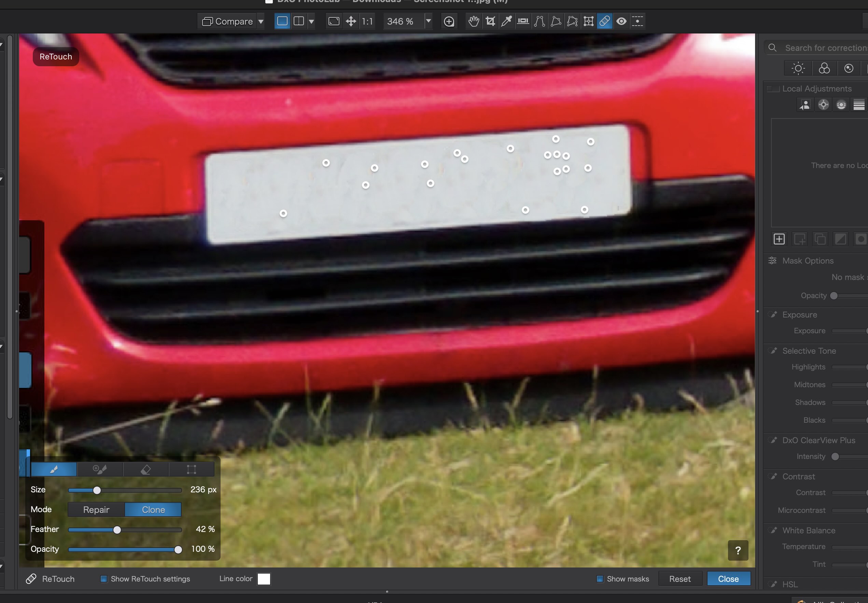
Task: Click the Red-eye tool icon
Action: (621, 21)
